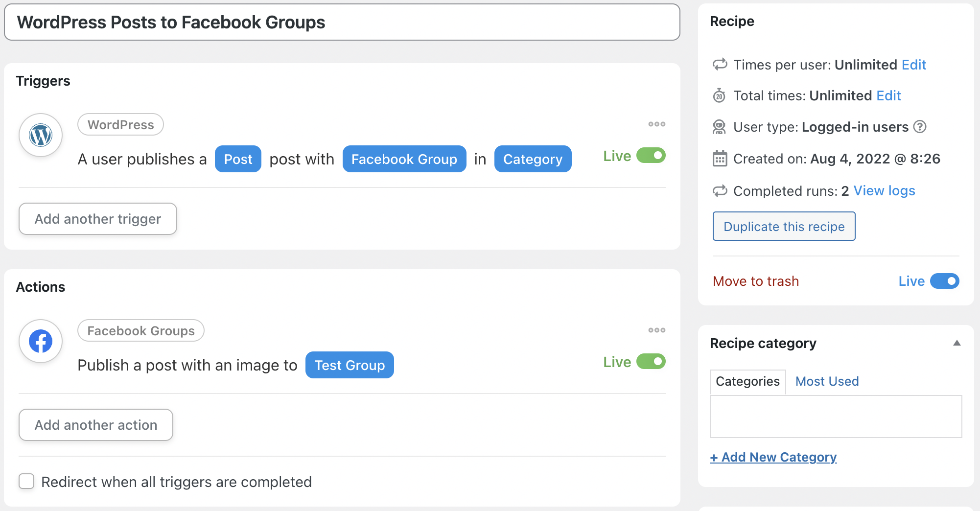Image resolution: width=980 pixels, height=511 pixels.
Task: Click the 'Aug 4, 2022 @ 8:26' date
Action: click(x=875, y=159)
